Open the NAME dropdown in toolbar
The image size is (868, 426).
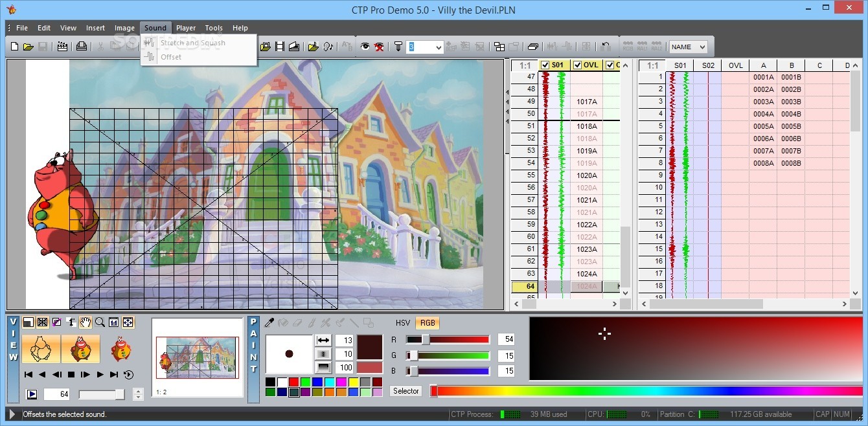coord(689,47)
